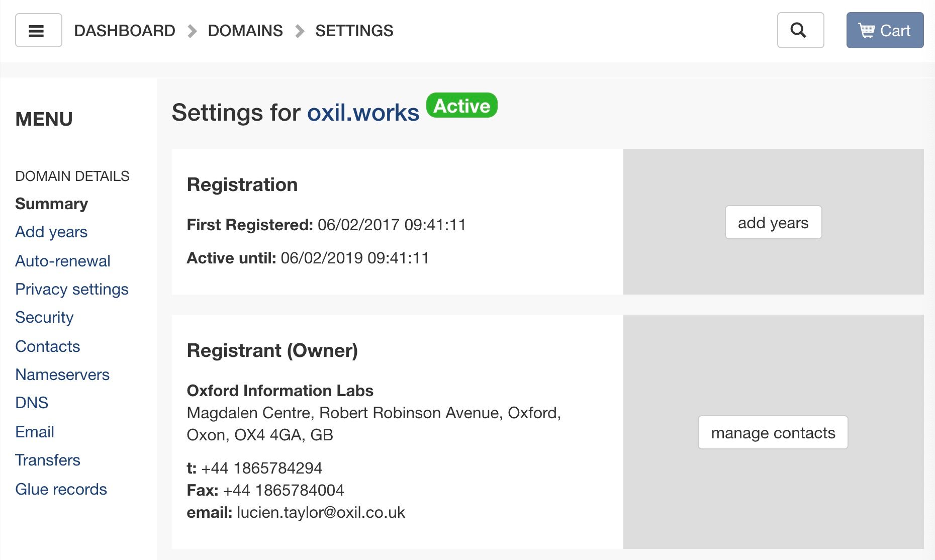Go to DNS settings
The image size is (935, 560).
tap(32, 403)
